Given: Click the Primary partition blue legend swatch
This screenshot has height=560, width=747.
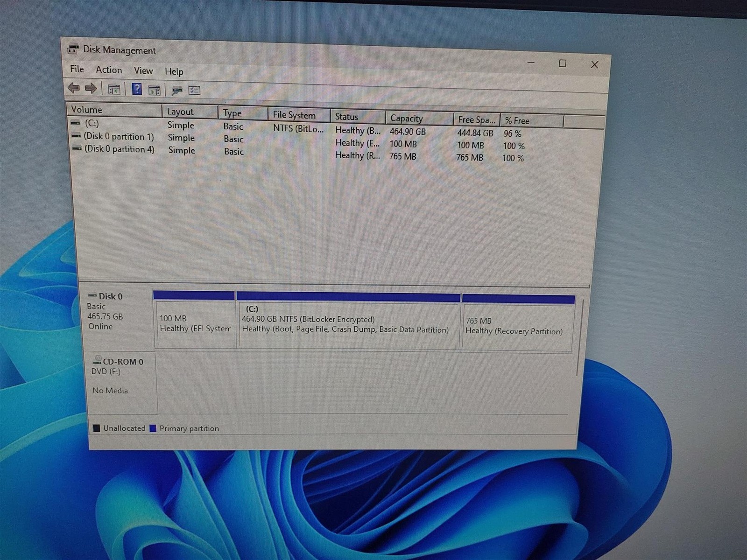Looking at the screenshot, I should pyautogui.click(x=153, y=428).
